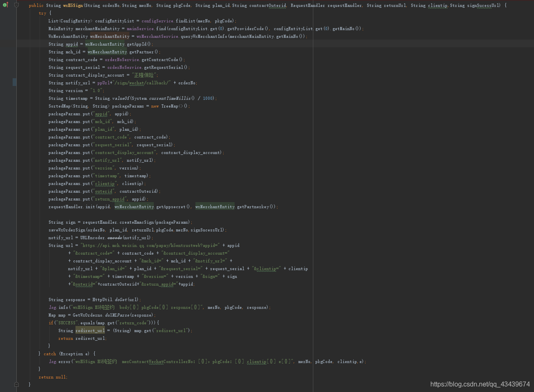Click the fold end marker at the method's closing brace
The width and height of the screenshot is (534, 392).
[16, 384]
